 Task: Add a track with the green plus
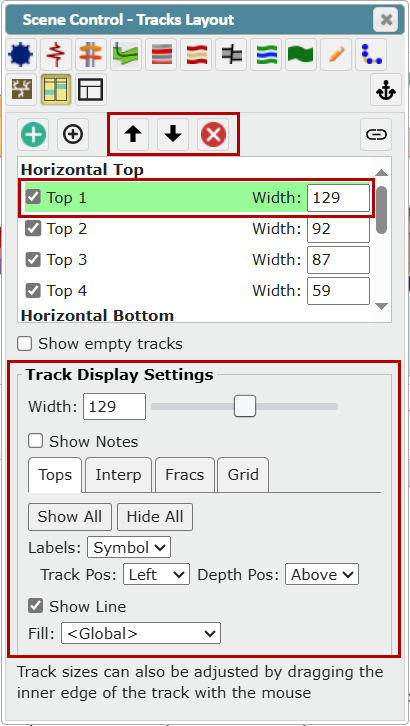point(33,135)
